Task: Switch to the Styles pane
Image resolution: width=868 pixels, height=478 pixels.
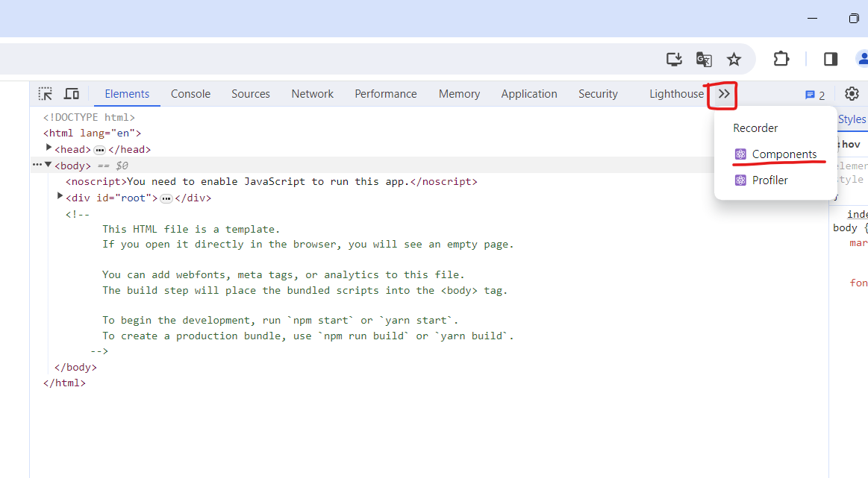Action: pyautogui.click(x=852, y=119)
